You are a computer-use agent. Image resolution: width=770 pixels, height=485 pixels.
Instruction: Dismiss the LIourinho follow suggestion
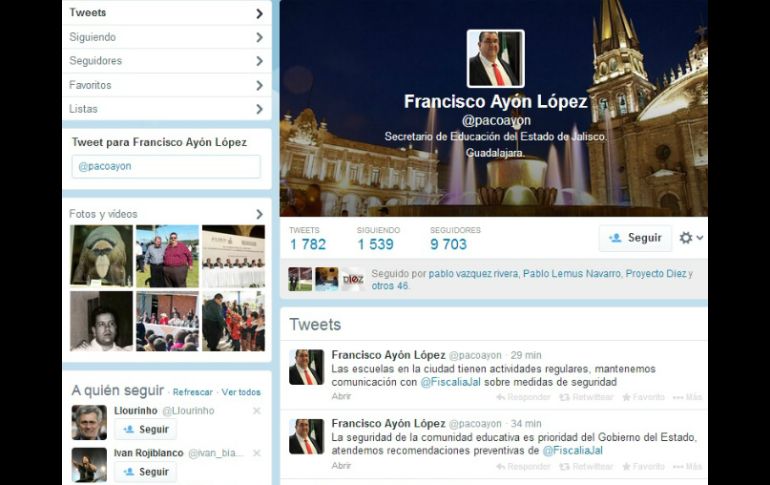pyautogui.click(x=256, y=411)
